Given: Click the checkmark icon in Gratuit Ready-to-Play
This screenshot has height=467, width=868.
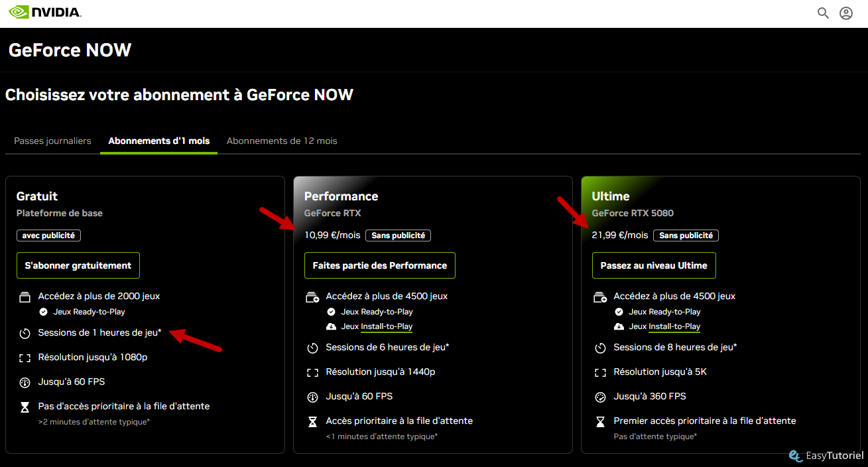Looking at the screenshot, I should pos(43,312).
